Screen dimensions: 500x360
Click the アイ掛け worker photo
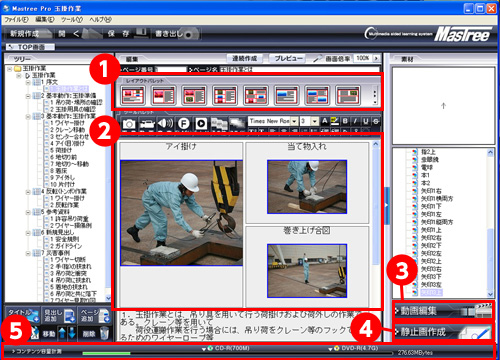[x=181, y=213]
